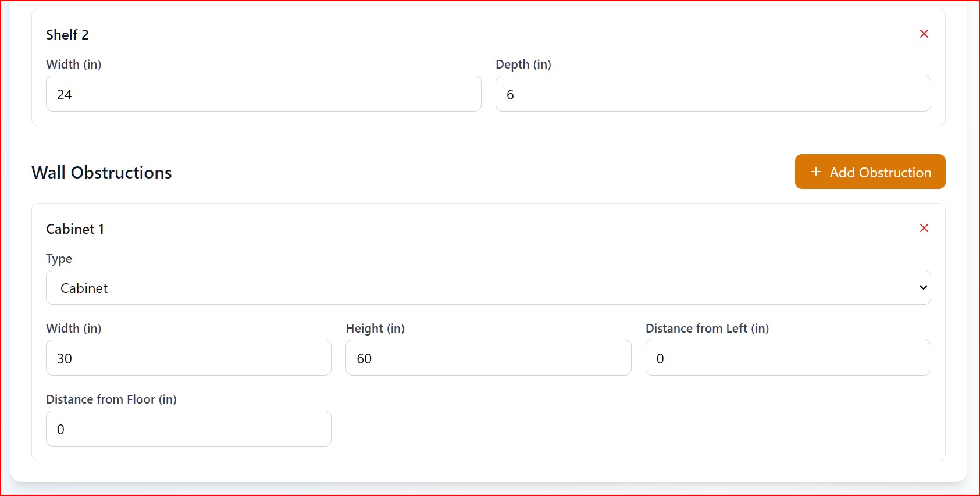Remove Shelf 2 with its red X
Viewport: 980px width, 496px height.
(924, 34)
